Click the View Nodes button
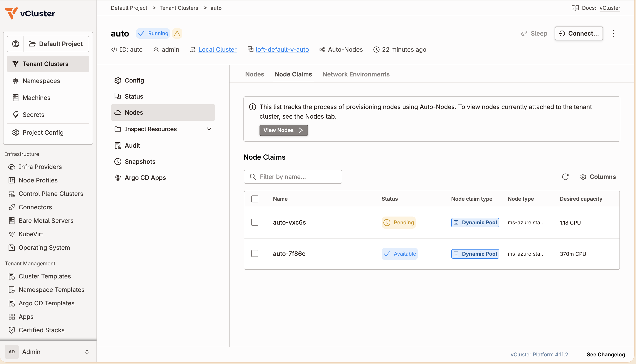The image size is (636, 364). pyautogui.click(x=283, y=130)
